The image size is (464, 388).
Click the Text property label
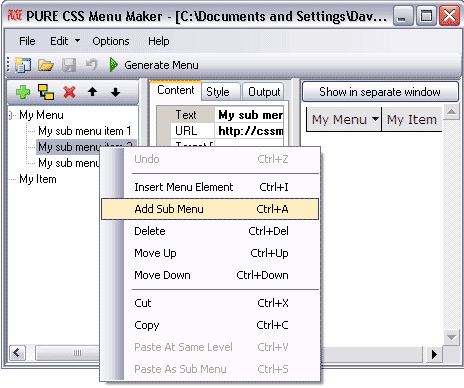click(186, 115)
